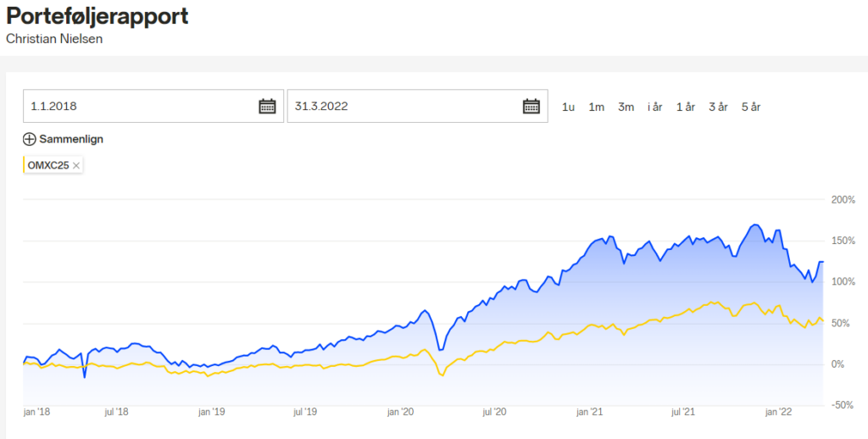Select the 1m time range

pos(597,107)
